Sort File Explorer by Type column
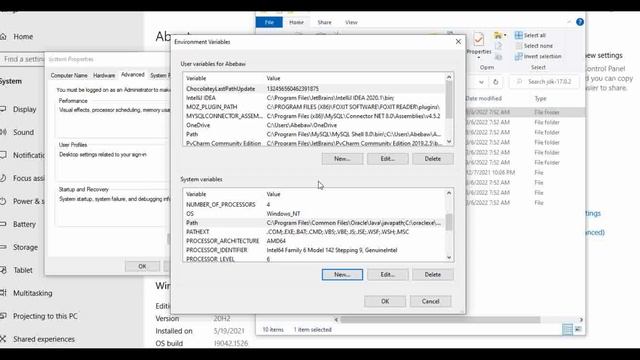 540,99
